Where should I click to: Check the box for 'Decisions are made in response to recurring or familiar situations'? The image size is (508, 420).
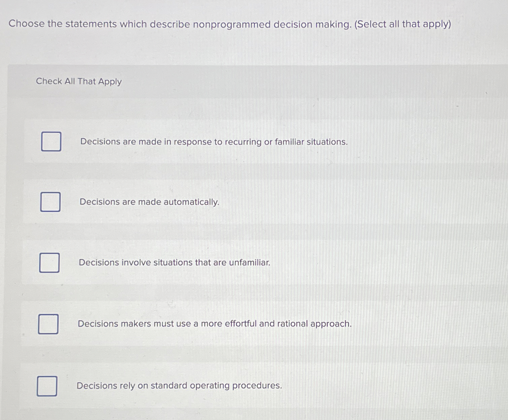pos(51,142)
